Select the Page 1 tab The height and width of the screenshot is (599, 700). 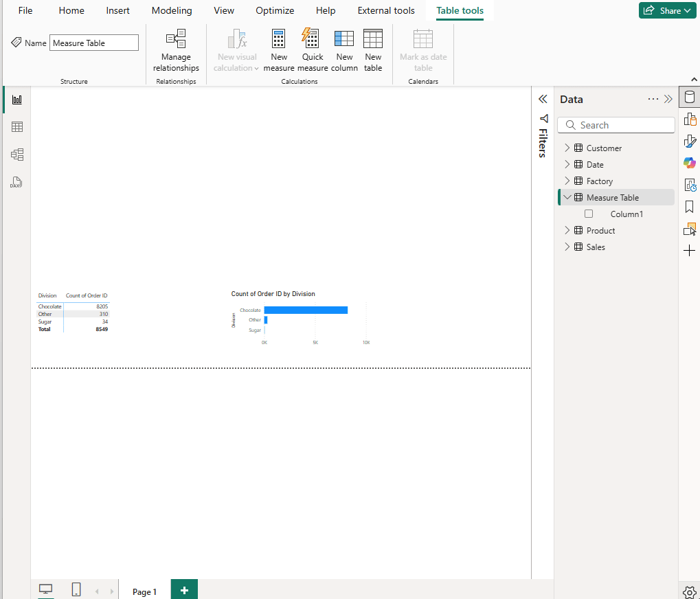pos(145,591)
